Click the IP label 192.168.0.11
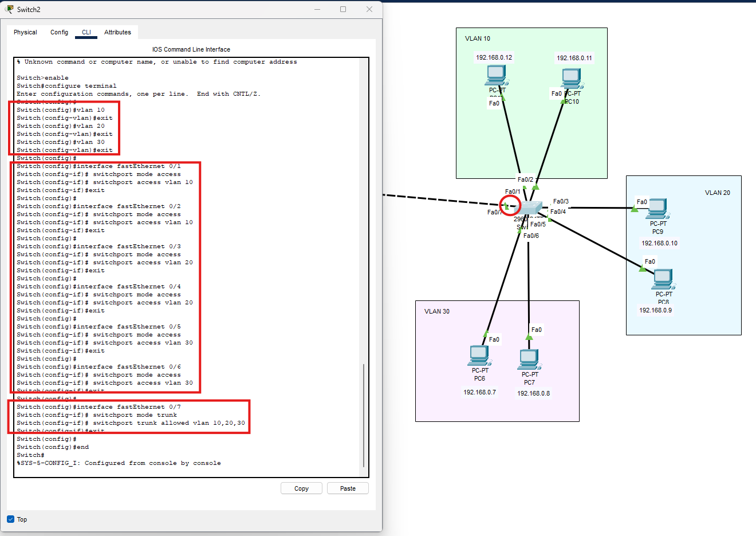The width and height of the screenshot is (756, 536). (x=574, y=58)
